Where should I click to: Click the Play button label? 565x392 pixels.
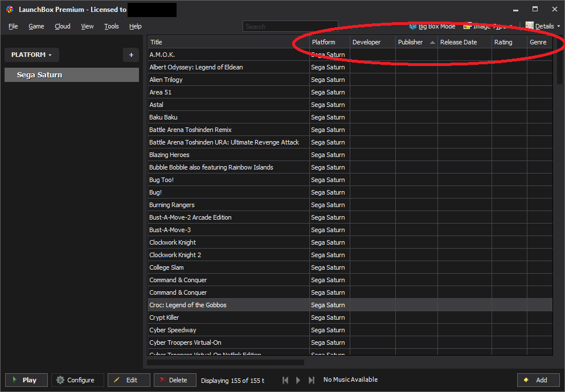[x=30, y=380]
